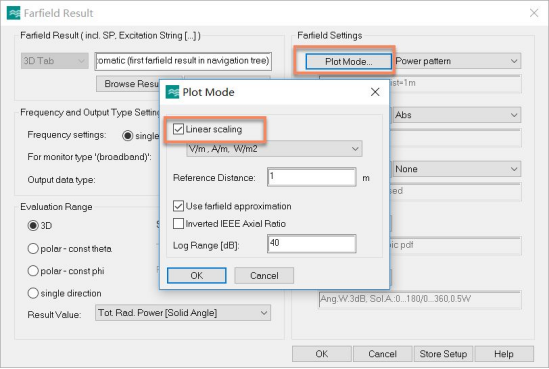Select polar - const theta option

[x=33, y=249]
